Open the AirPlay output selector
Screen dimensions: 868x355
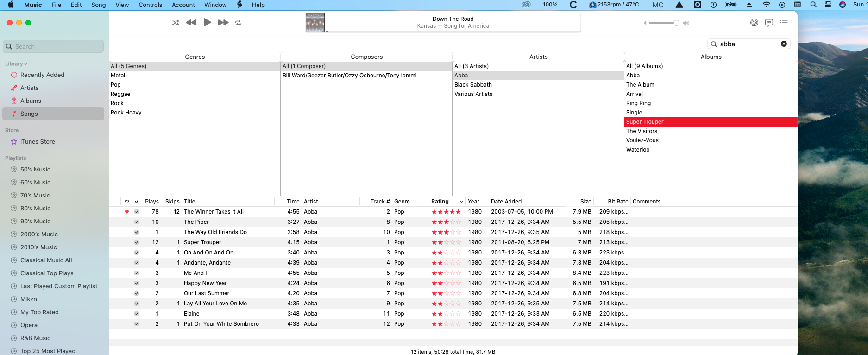coord(754,23)
